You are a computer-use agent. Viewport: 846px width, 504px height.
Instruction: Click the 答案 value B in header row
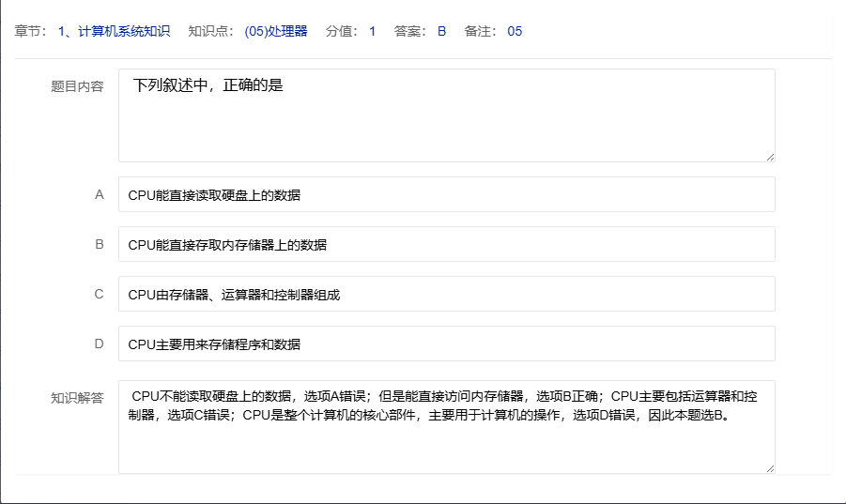tap(441, 31)
